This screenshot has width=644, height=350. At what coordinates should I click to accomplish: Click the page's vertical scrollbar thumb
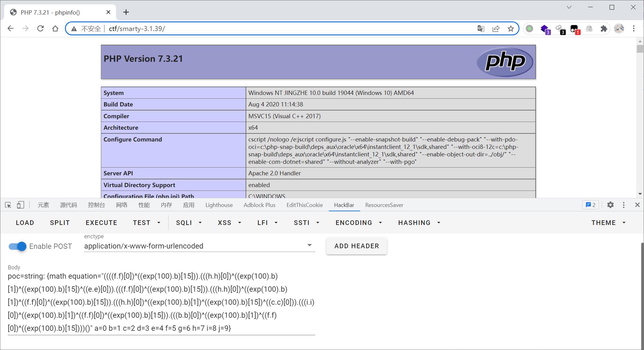tap(640, 49)
